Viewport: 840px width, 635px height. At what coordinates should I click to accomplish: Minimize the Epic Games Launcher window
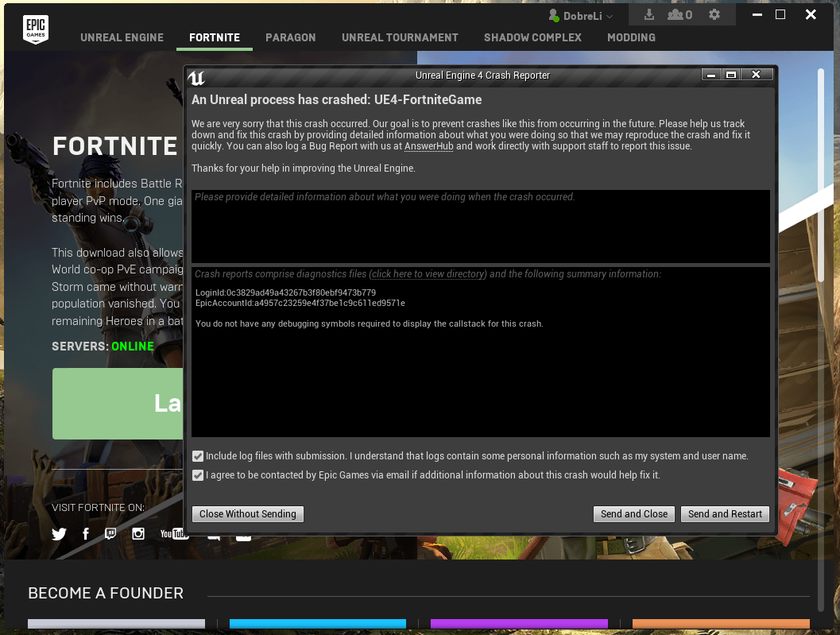click(757, 15)
